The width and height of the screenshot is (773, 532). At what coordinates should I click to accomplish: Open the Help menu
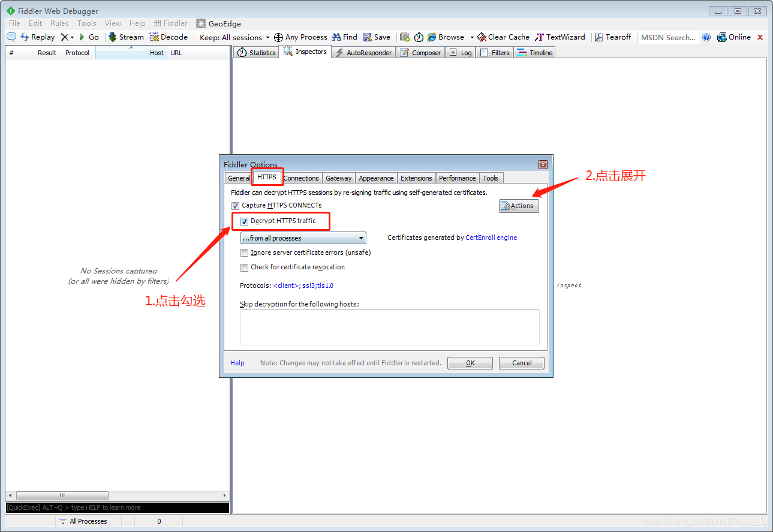point(137,23)
